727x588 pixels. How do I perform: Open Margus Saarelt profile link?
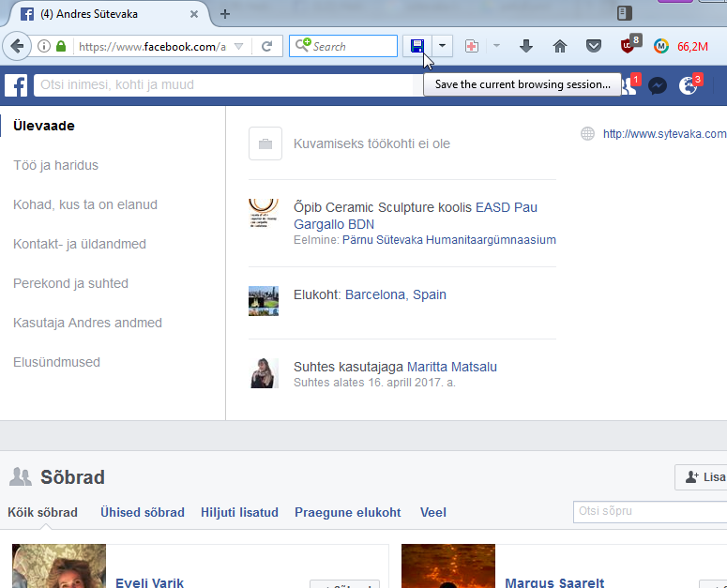pyautogui.click(x=554, y=582)
